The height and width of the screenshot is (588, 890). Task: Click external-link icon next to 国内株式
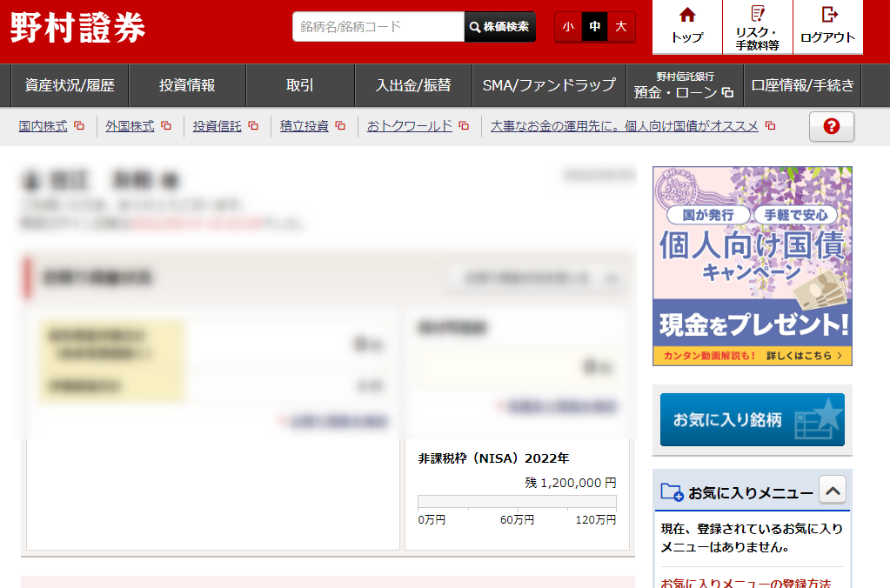[x=79, y=126]
